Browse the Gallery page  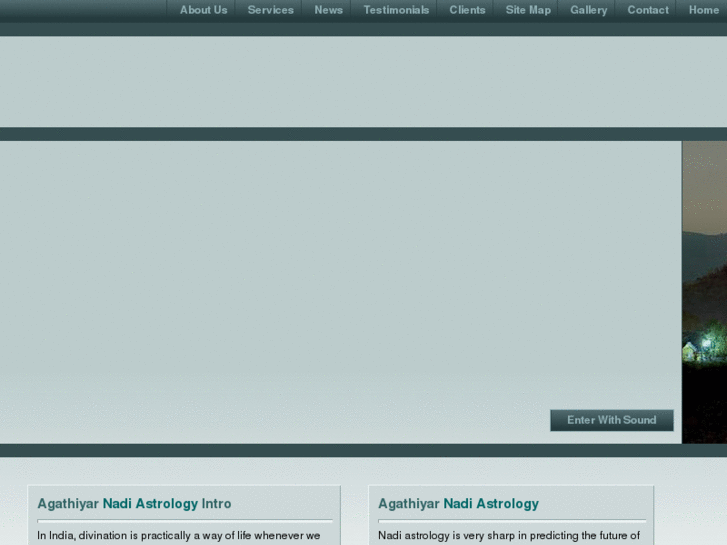point(588,10)
